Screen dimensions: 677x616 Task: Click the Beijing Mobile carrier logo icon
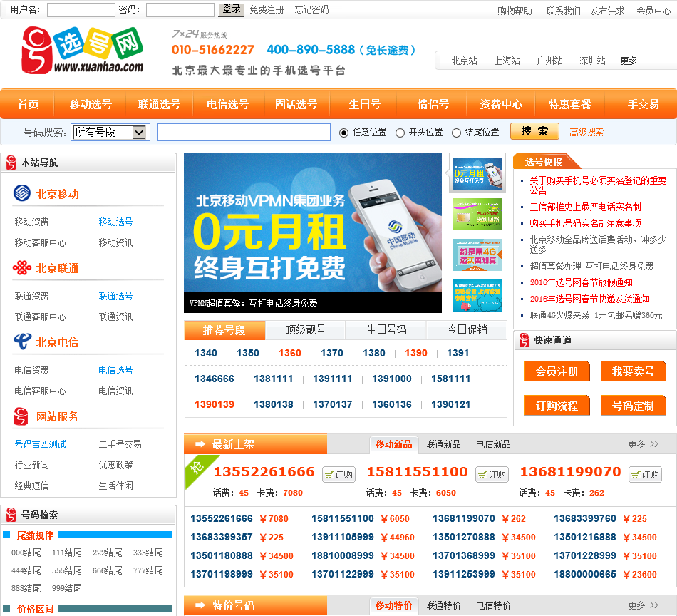click(21, 193)
